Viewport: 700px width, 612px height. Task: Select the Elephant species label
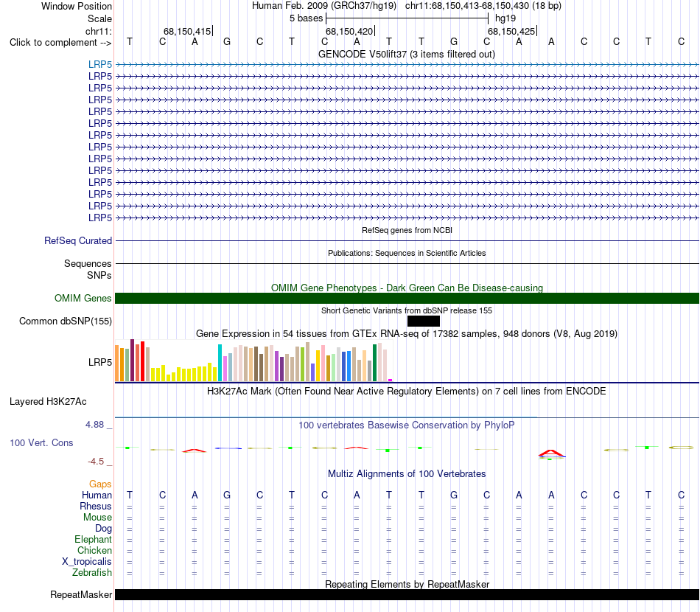(x=93, y=539)
